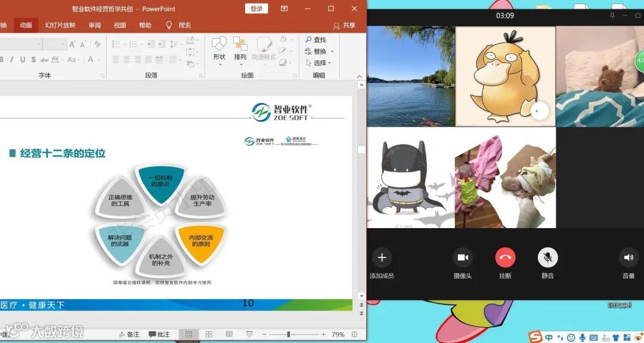
Task: Open the 帮助 tab
Action: coord(145,25)
